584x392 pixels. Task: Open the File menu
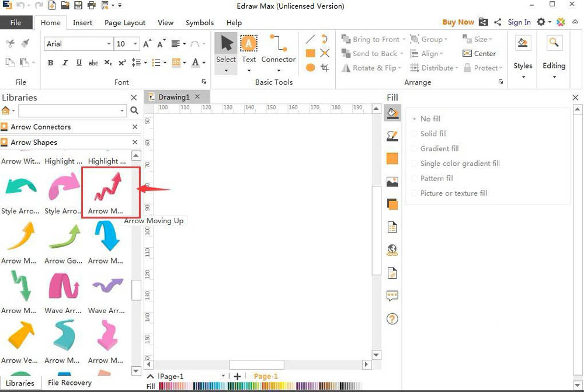pos(16,22)
